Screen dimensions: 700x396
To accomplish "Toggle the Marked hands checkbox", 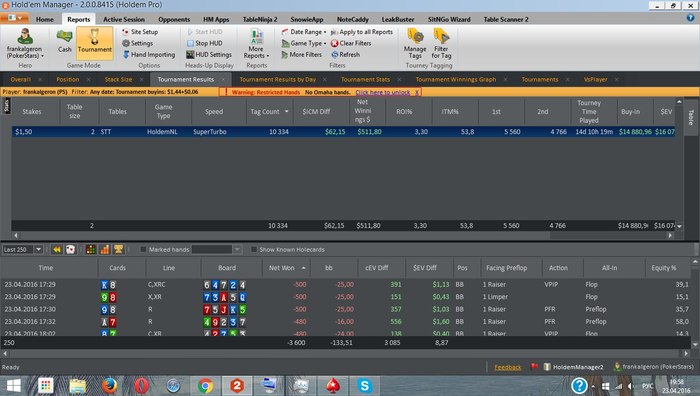I will tap(143, 250).
